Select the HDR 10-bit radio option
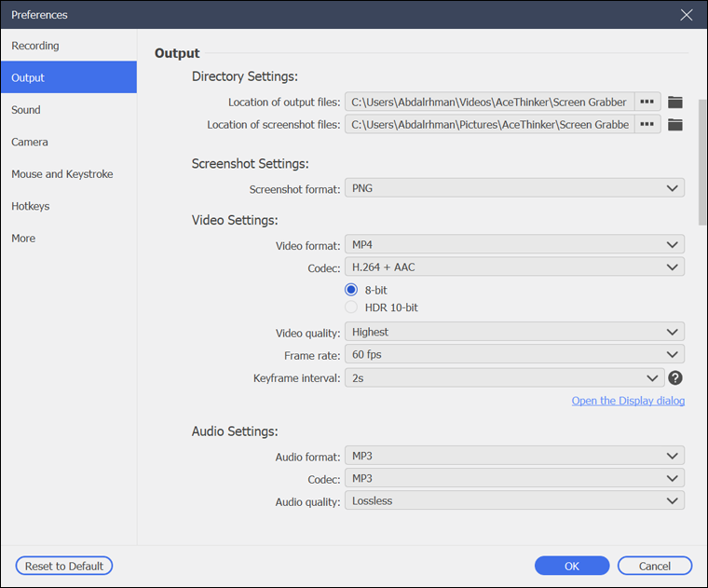 point(352,308)
